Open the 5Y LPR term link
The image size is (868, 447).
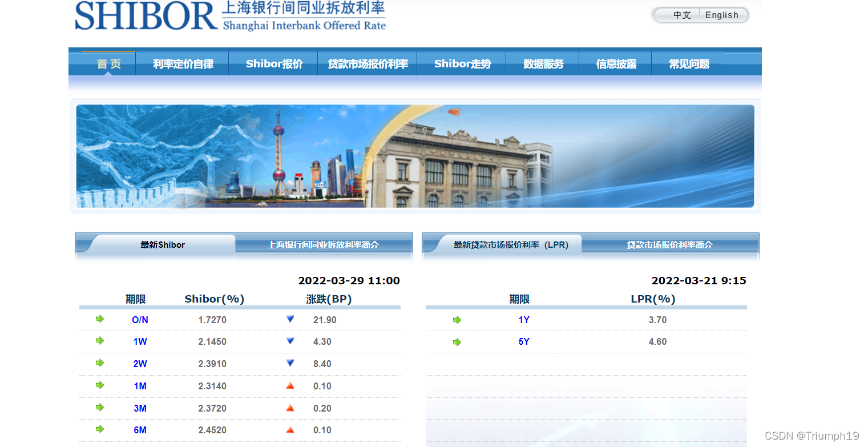pos(524,341)
